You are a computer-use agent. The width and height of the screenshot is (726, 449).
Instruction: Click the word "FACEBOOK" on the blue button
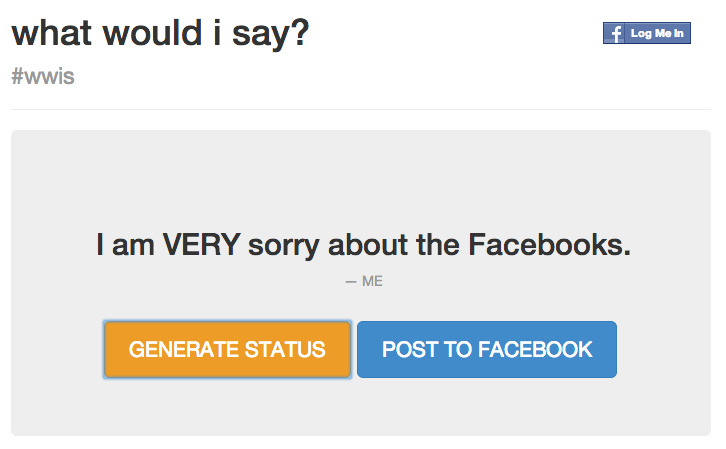point(535,349)
